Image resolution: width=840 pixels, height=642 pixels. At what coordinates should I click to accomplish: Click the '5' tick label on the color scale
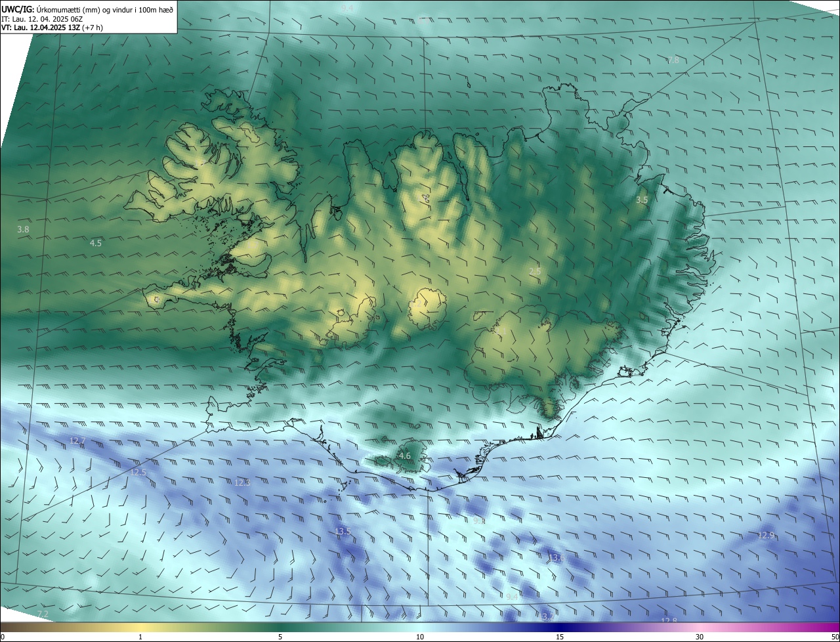pyautogui.click(x=280, y=637)
